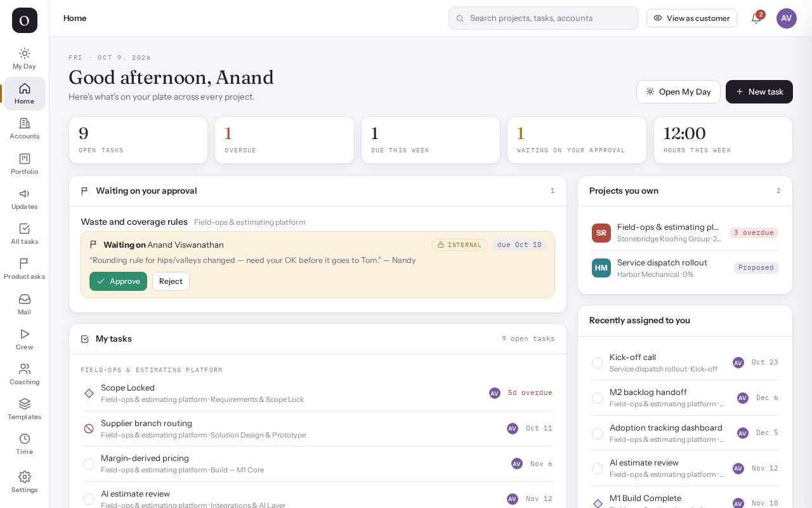Mark Margin-derived pricing task complete

(89, 464)
